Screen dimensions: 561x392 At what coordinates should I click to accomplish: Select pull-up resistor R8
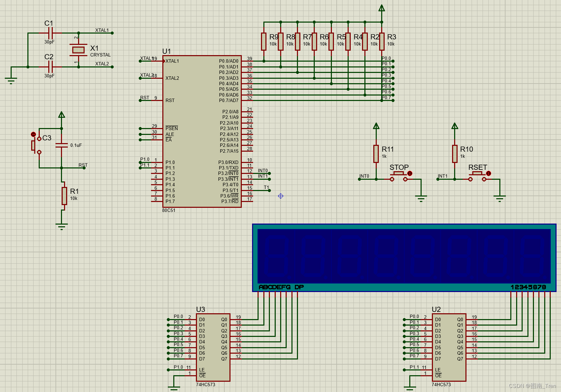(x=280, y=41)
